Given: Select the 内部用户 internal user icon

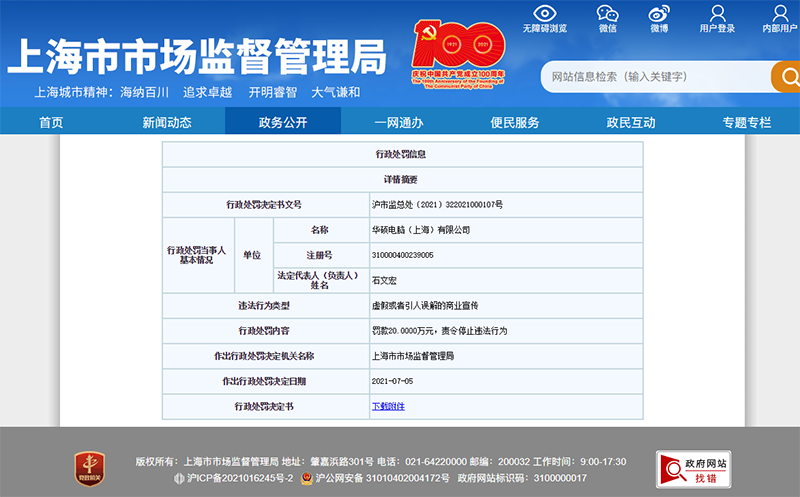Looking at the screenshot, I should coord(779,15).
